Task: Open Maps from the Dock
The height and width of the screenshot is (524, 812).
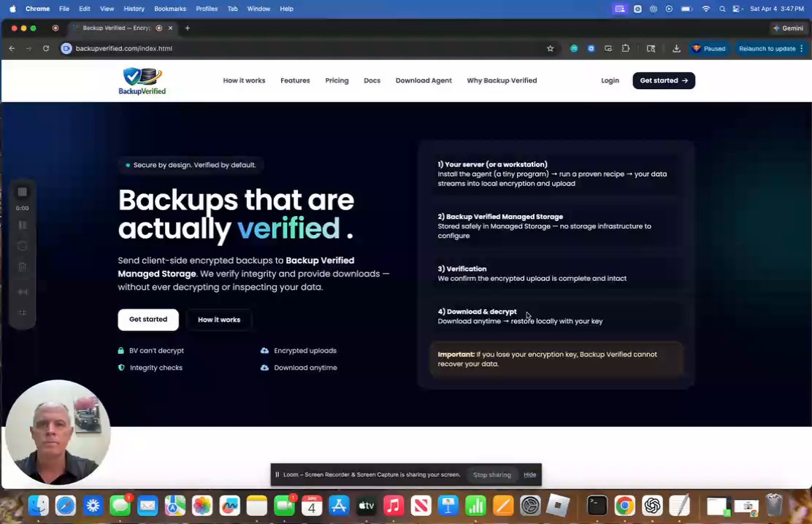Action: (x=175, y=505)
